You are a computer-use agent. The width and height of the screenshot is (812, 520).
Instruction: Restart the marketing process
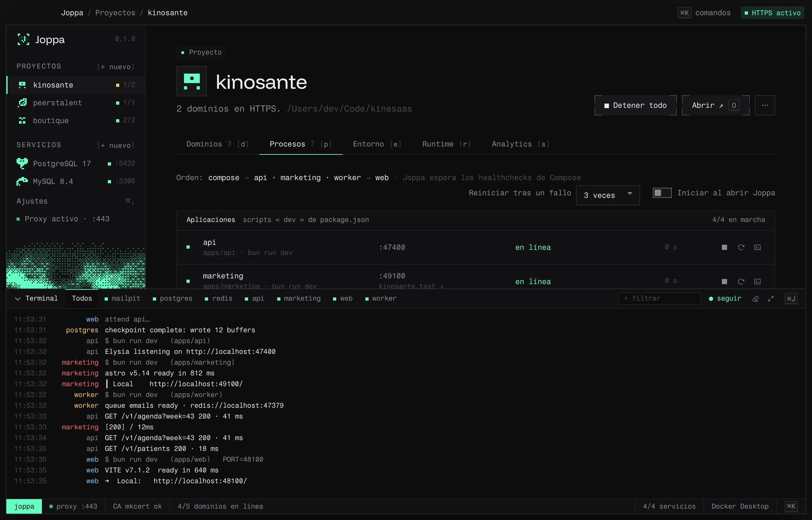coord(741,282)
